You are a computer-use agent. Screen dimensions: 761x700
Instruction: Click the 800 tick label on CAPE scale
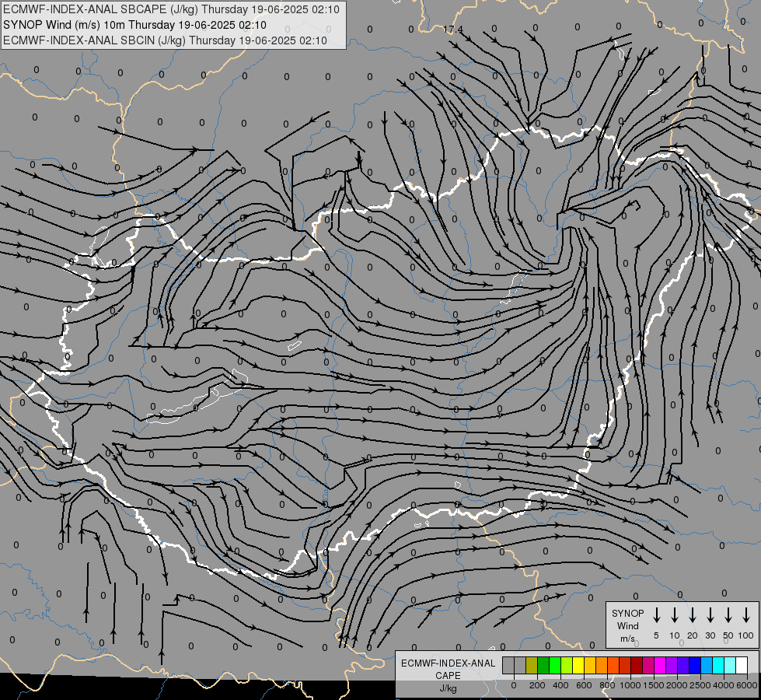click(607, 685)
